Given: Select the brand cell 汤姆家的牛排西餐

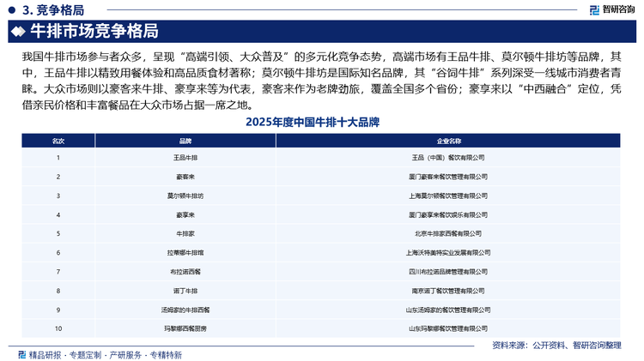Looking at the screenshot, I should 185,310.
